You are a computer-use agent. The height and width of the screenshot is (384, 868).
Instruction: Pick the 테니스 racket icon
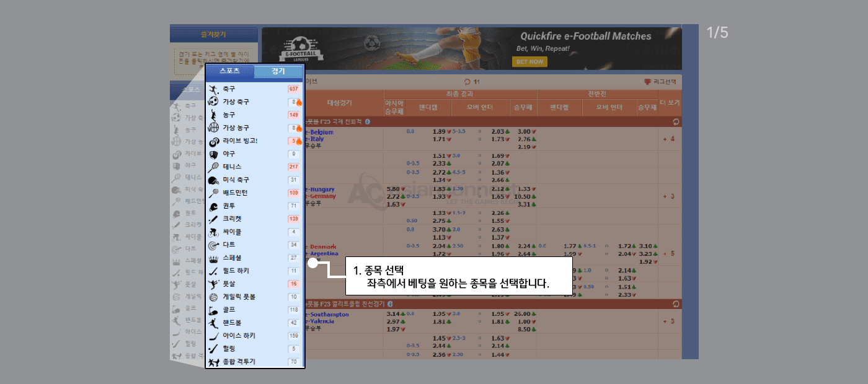pos(213,167)
